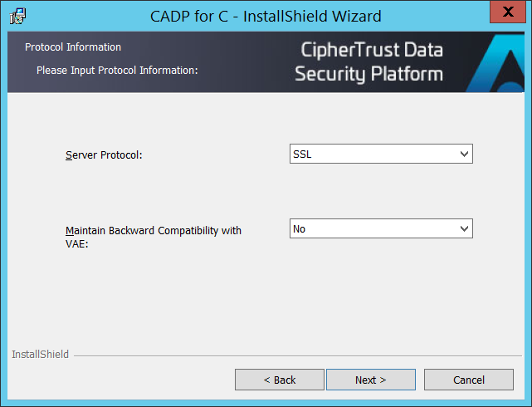Go back with the Back button
Image resolution: width=532 pixels, height=407 pixels.
279,380
